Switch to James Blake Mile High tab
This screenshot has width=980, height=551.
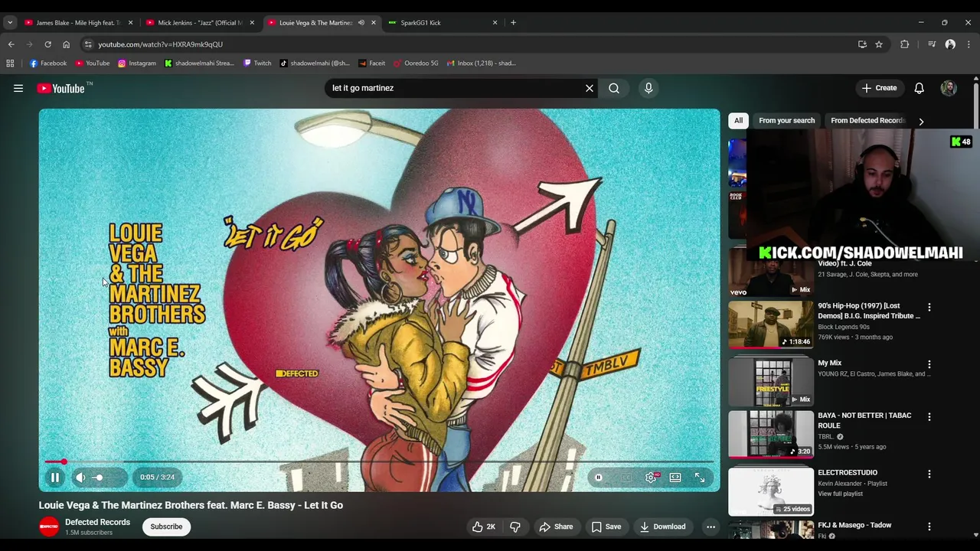click(78, 23)
